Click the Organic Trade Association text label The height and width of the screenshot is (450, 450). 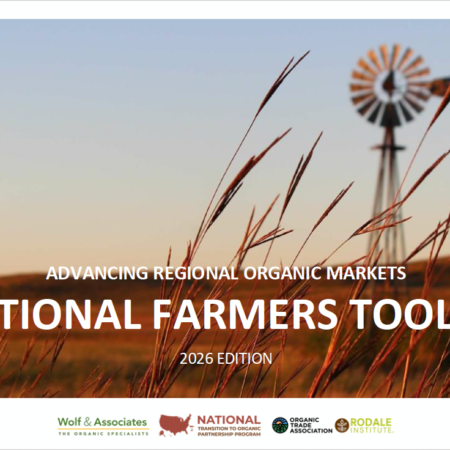311,425
